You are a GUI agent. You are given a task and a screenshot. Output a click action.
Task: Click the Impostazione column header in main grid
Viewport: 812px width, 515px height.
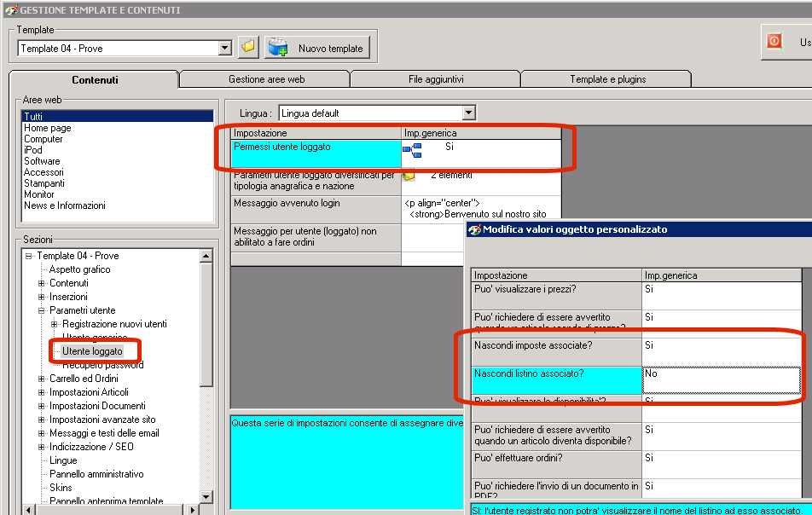[316, 133]
